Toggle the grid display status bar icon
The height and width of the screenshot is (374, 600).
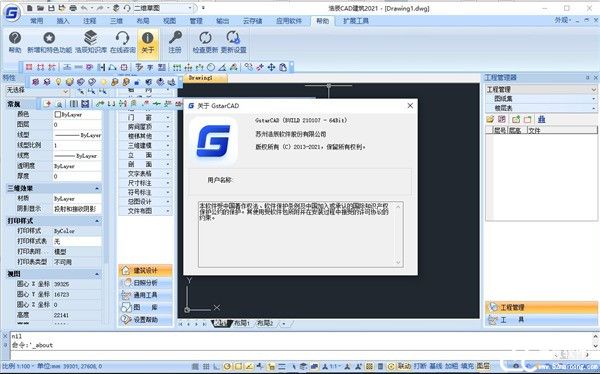[206, 367]
